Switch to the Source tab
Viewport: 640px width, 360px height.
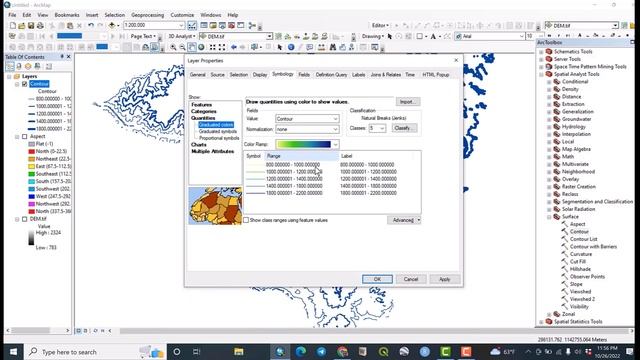[218, 75]
